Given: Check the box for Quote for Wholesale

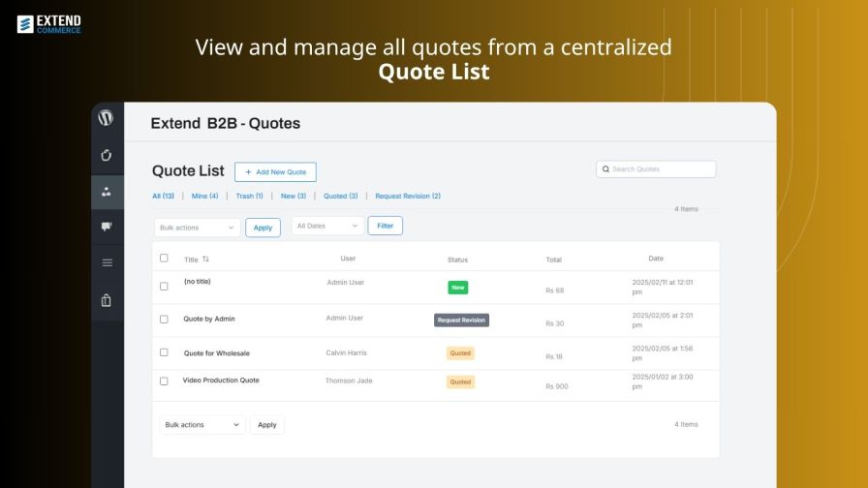Looking at the screenshot, I should coord(164,352).
